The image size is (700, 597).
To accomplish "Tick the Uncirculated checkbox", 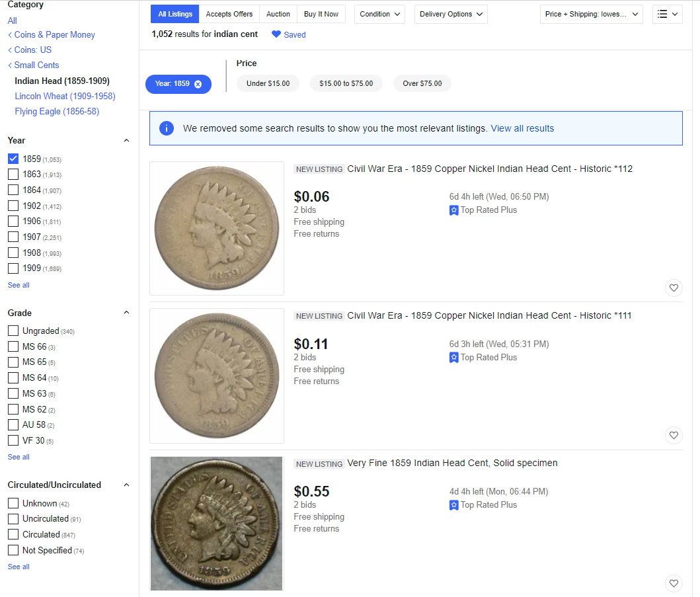I will [x=13, y=518].
